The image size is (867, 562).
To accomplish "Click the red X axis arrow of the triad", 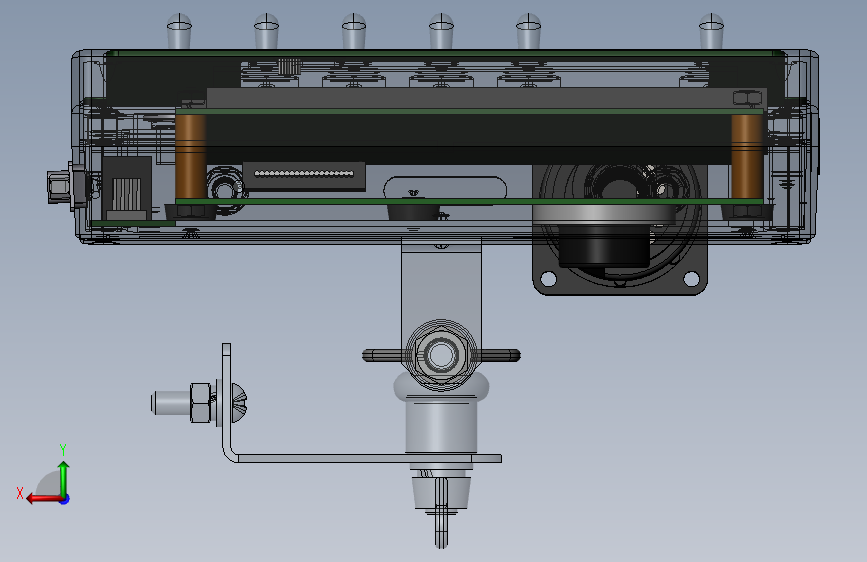I will tap(43, 499).
